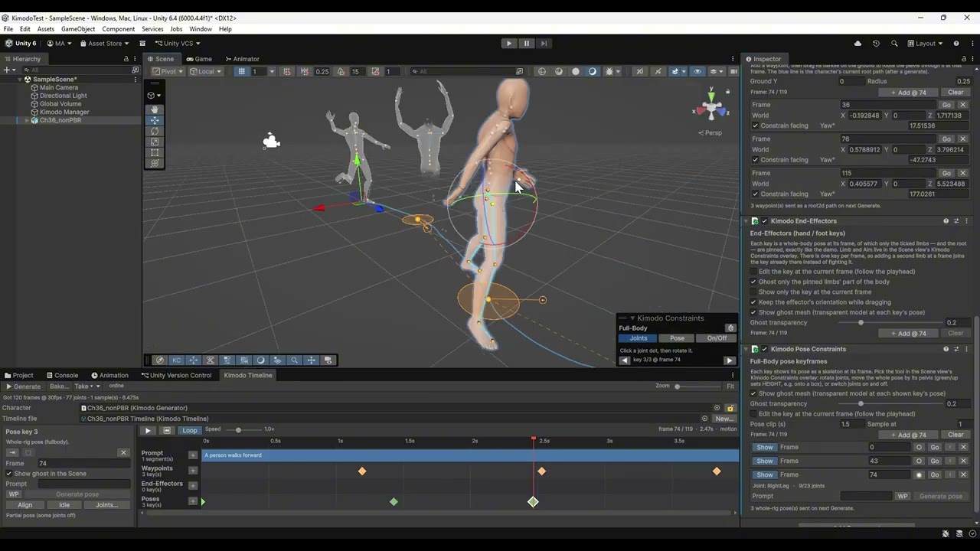Image resolution: width=980 pixels, height=551 pixels.
Task: Remove the Frame 43 pose row with X
Action: [963, 461]
